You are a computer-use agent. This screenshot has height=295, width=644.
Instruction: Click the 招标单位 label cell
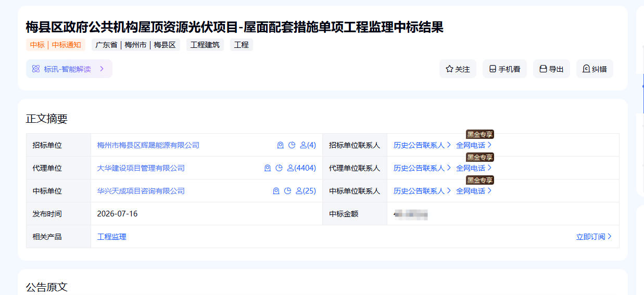point(59,145)
